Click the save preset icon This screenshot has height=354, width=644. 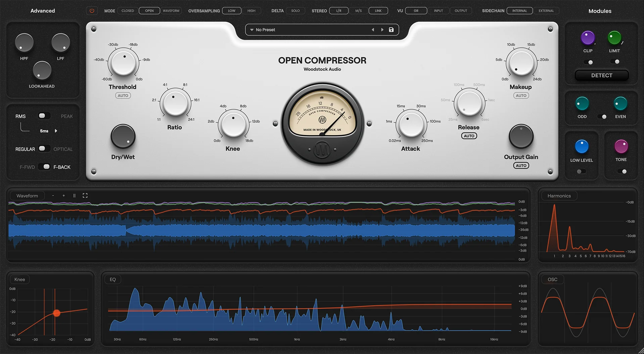tap(391, 30)
